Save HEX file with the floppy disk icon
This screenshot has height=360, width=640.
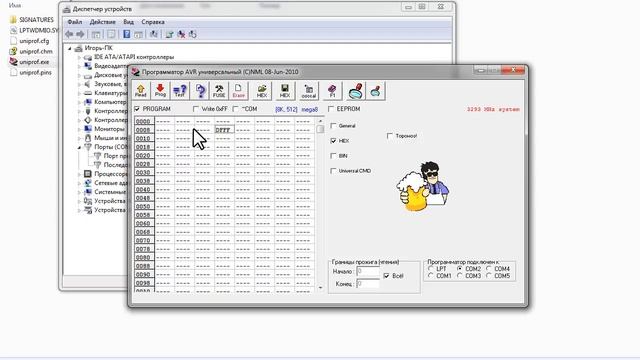pyautogui.click(x=284, y=91)
